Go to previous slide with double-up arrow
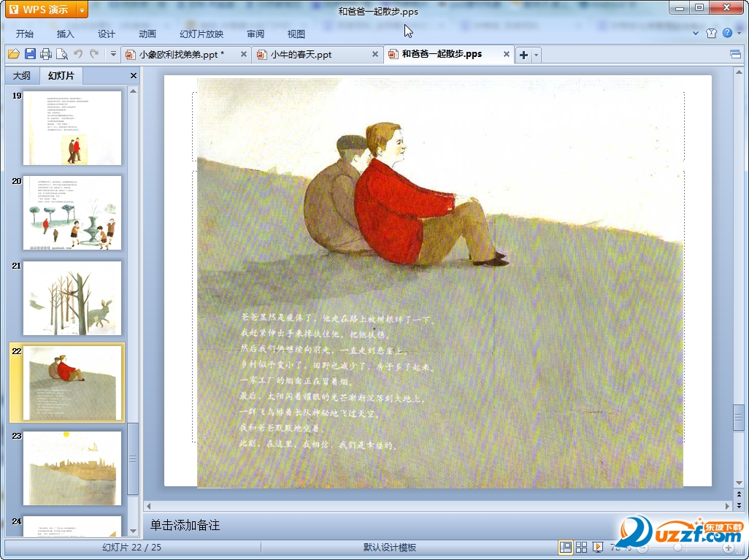 (739, 494)
